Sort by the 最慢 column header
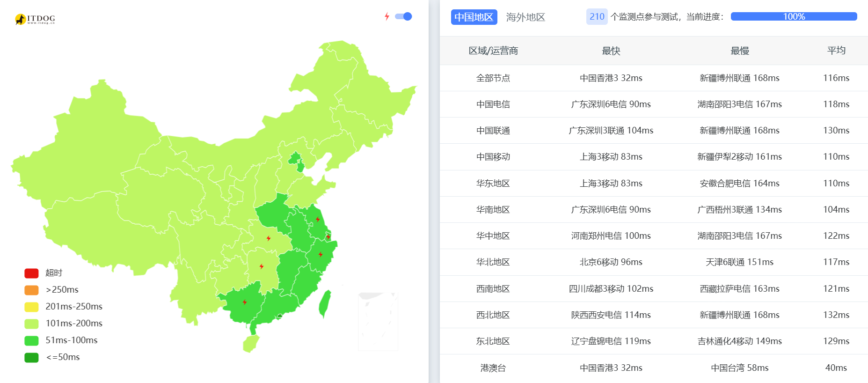Image resolution: width=868 pixels, height=383 pixels. pyautogui.click(x=739, y=51)
